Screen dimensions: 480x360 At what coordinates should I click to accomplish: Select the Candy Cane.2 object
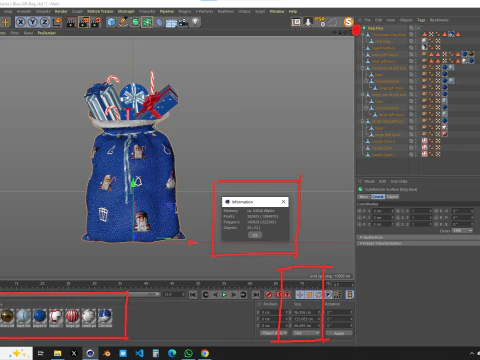click(383, 141)
